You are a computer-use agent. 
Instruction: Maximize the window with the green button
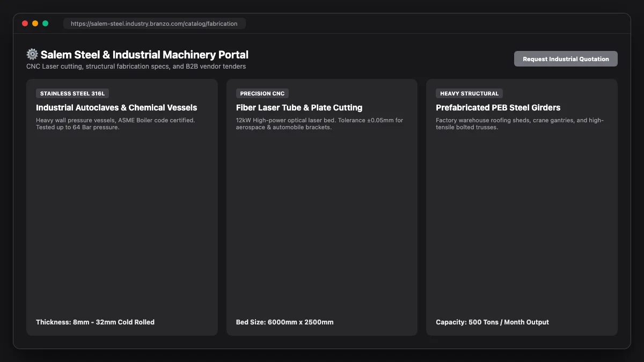45,24
